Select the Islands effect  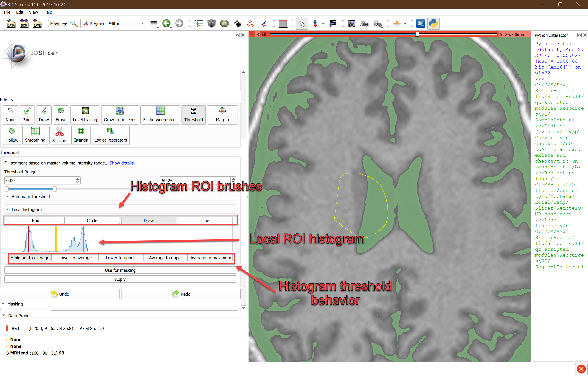tap(81, 135)
